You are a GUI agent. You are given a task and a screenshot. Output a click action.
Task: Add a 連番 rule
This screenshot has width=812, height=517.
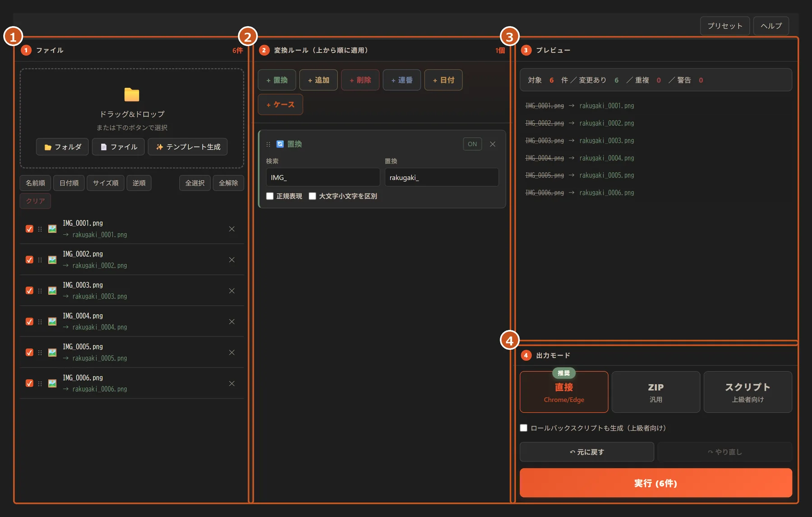point(402,80)
